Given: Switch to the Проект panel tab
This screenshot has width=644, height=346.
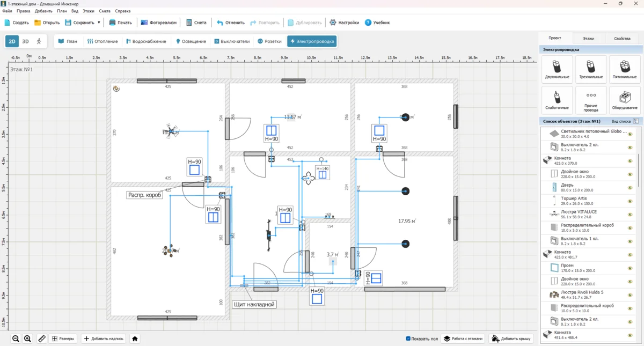Looking at the screenshot, I should point(555,38).
